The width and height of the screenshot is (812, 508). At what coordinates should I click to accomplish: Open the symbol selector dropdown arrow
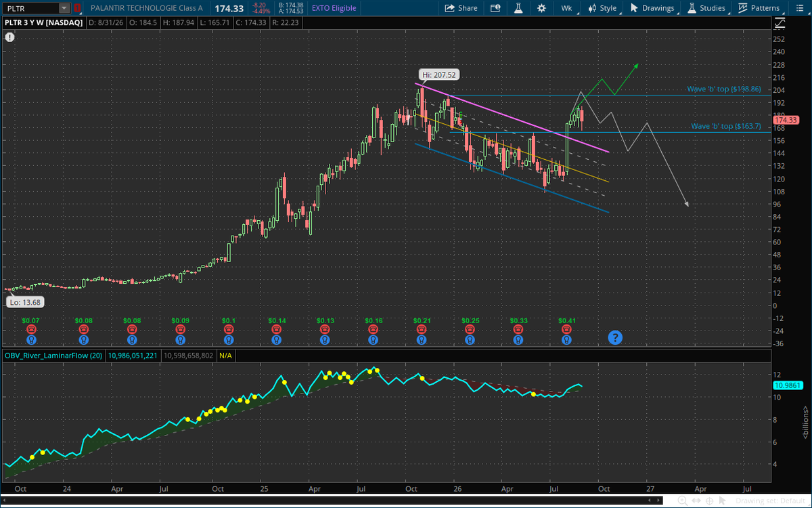coord(64,8)
